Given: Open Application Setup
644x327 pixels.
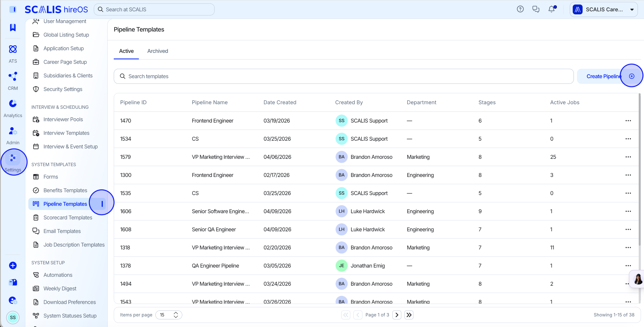Looking at the screenshot, I should pyautogui.click(x=63, y=48).
